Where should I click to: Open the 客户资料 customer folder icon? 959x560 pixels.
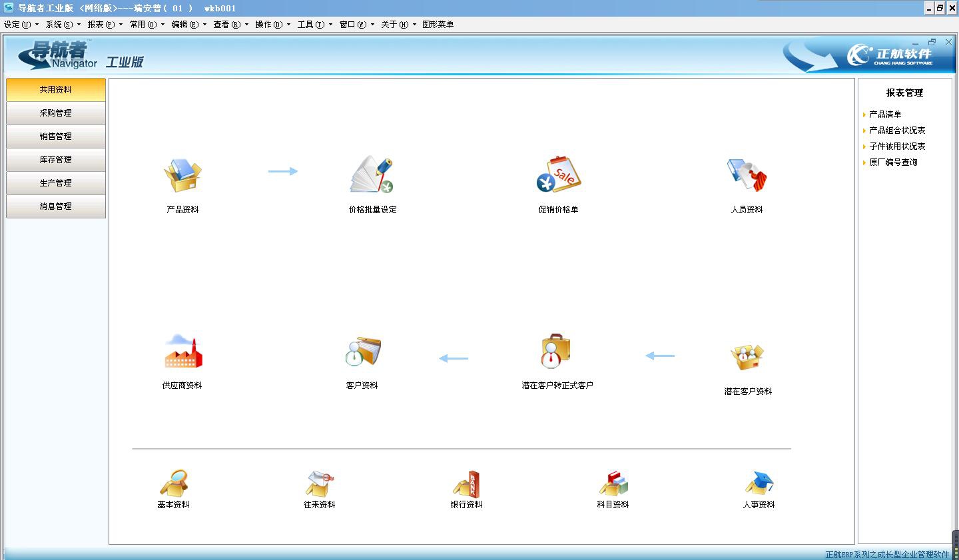[363, 352]
